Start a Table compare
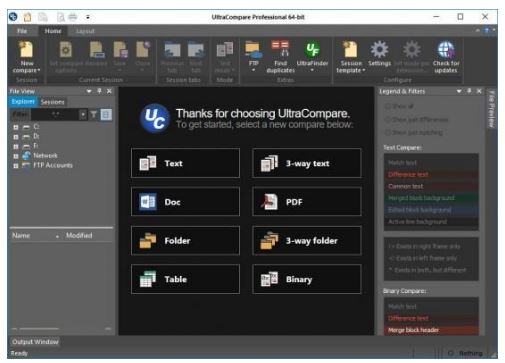The width and height of the screenshot is (505, 363). (185, 279)
